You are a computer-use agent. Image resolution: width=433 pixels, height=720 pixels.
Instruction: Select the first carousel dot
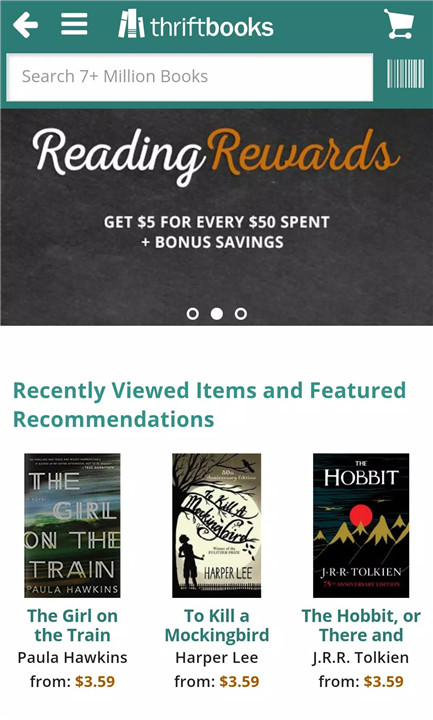pyautogui.click(x=193, y=314)
